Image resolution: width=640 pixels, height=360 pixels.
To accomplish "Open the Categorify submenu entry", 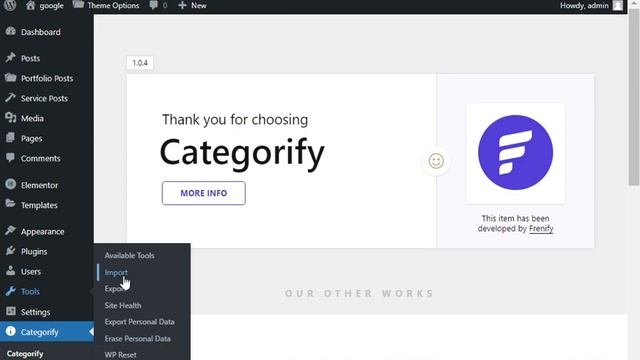I will click(25, 353).
